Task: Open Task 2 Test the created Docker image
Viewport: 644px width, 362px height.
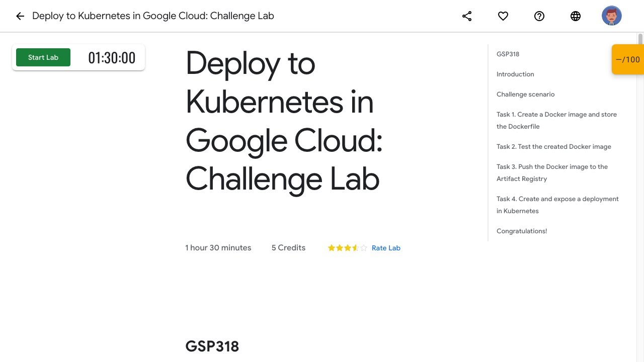Action: (x=554, y=146)
